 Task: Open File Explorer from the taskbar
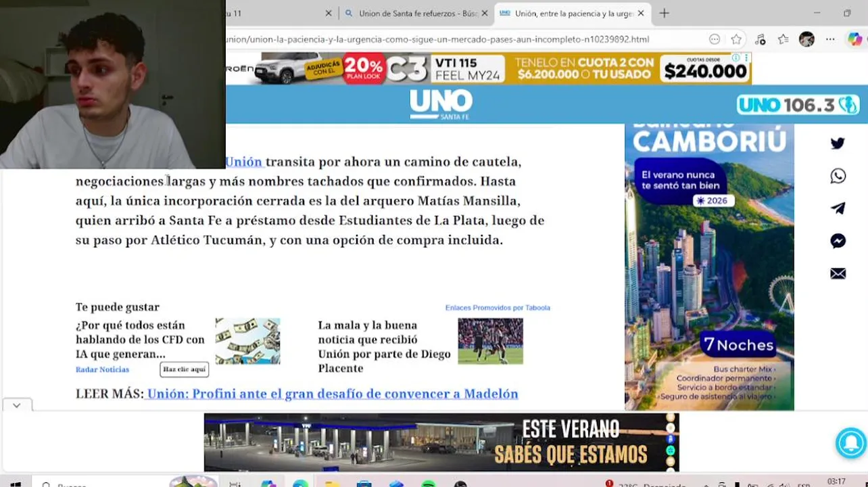coord(332,484)
